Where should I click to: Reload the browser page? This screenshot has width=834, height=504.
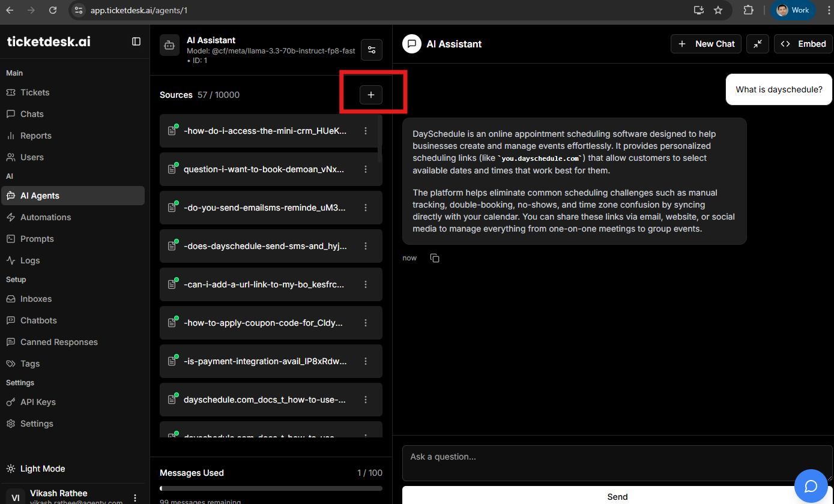[x=53, y=10]
